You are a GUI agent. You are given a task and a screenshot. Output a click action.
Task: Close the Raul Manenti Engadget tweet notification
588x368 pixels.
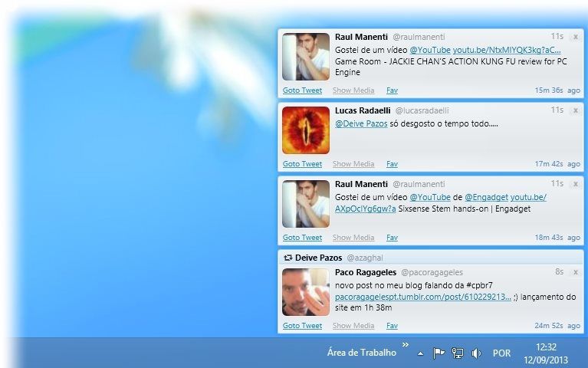[x=575, y=184]
